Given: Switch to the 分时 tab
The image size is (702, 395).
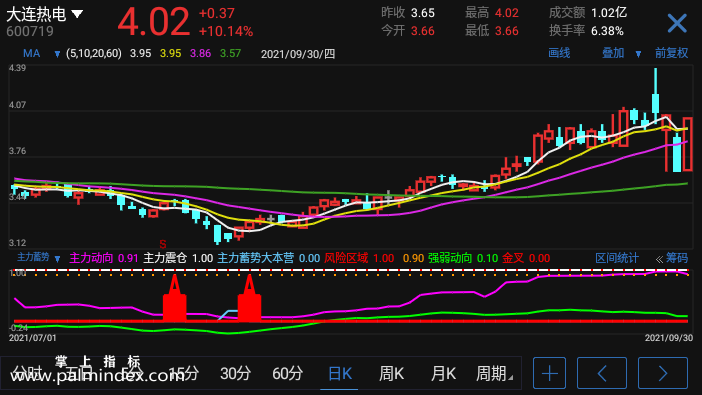Looking at the screenshot, I should [27, 373].
